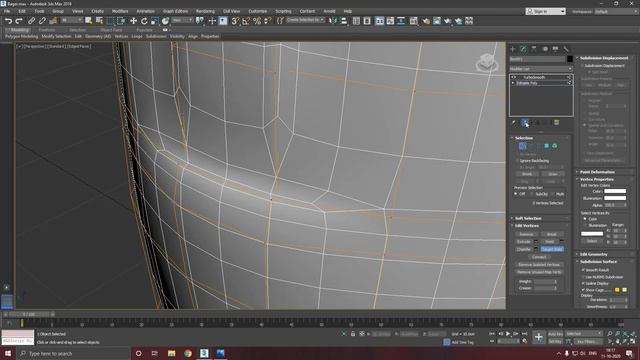This screenshot has height=360, width=640.
Task: Click the Redo arrow in main toolbar
Action: (x=19, y=21)
